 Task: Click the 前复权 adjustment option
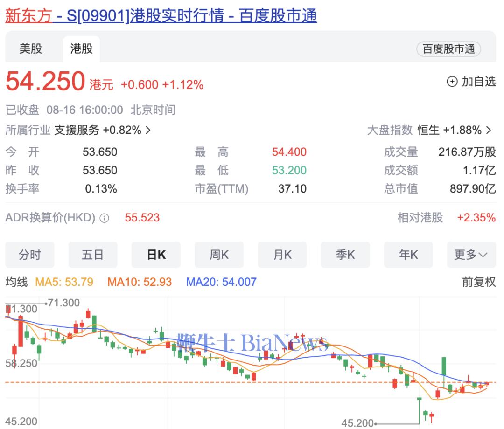click(479, 282)
